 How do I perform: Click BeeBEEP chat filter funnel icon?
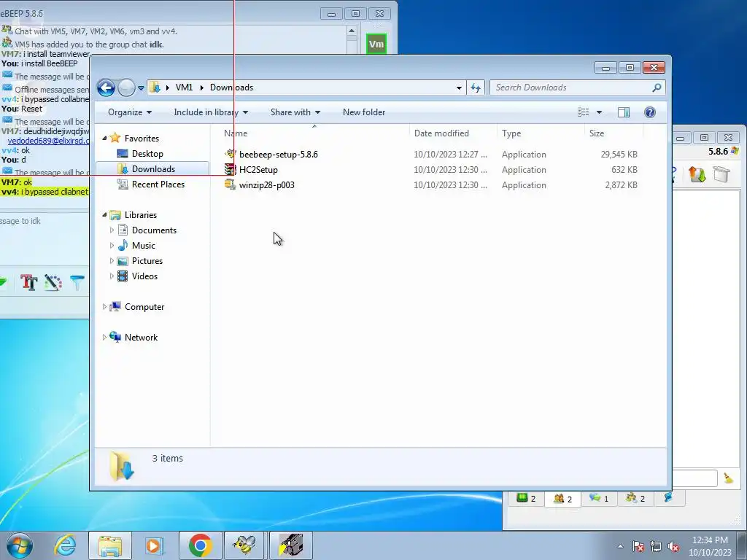77,282
